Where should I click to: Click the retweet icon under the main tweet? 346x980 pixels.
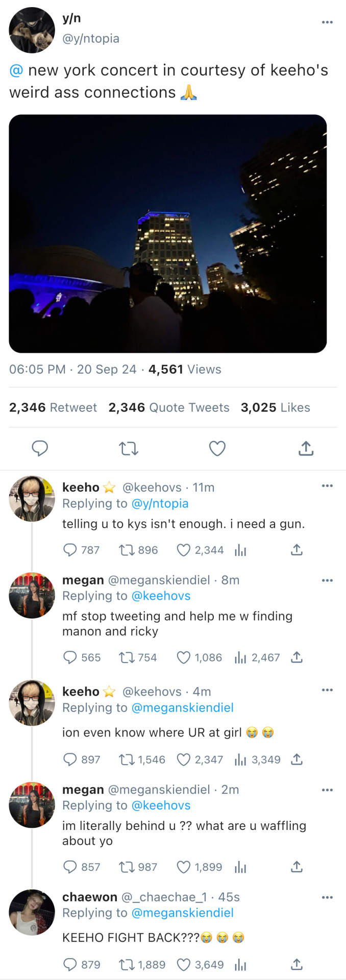(129, 449)
